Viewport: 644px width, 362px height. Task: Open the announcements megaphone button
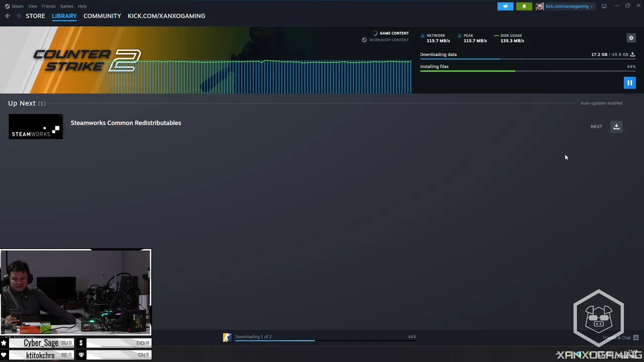pos(505,6)
